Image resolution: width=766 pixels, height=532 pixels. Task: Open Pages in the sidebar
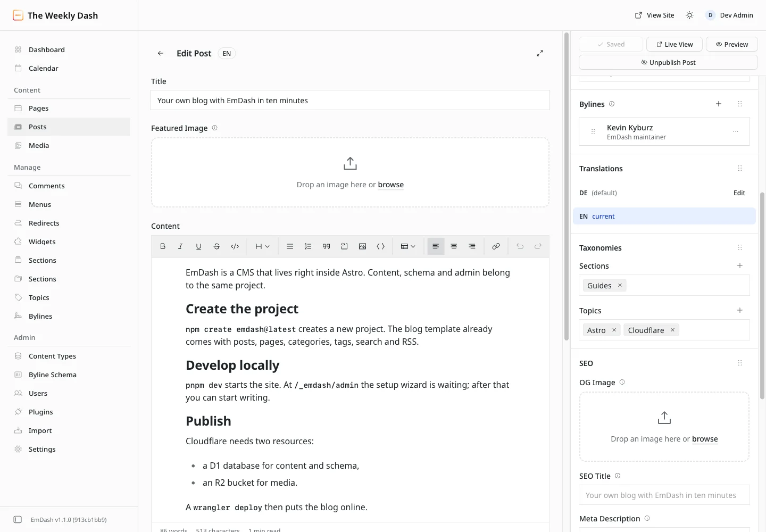(x=69, y=108)
